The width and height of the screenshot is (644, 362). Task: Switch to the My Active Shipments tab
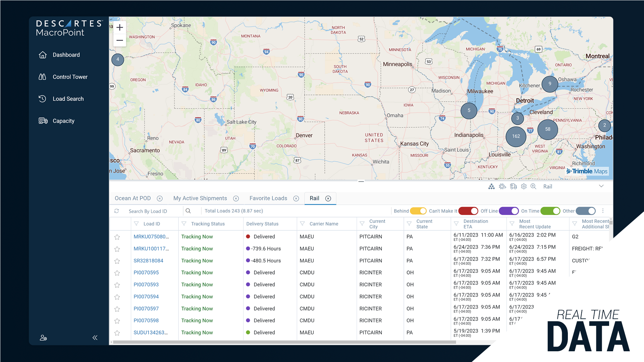click(x=200, y=198)
